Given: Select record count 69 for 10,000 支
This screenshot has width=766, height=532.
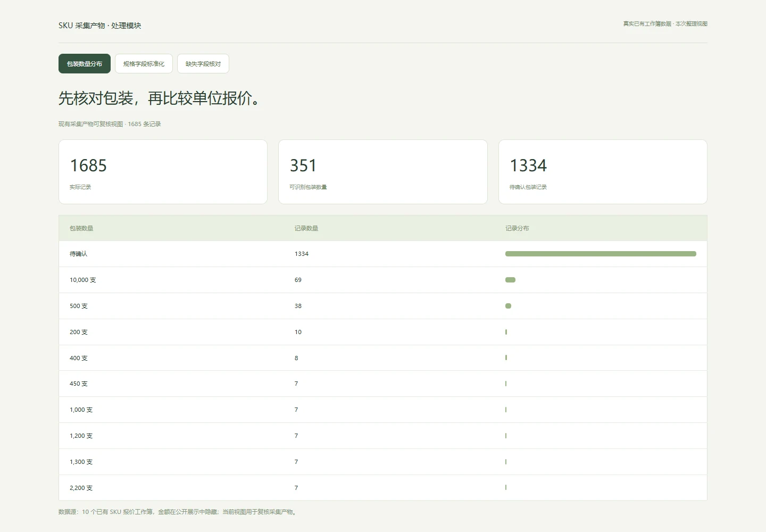Looking at the screenshot, I should 298,280.
